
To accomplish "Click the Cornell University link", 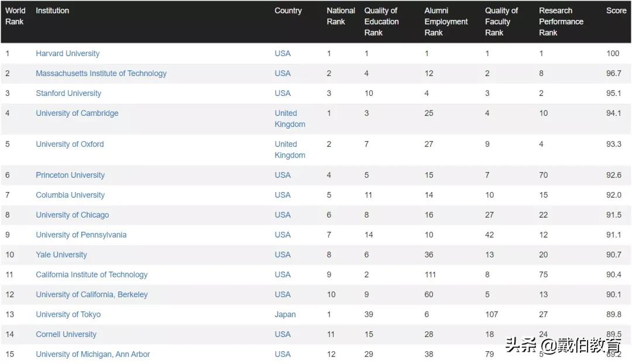I will tap(66, 334).
